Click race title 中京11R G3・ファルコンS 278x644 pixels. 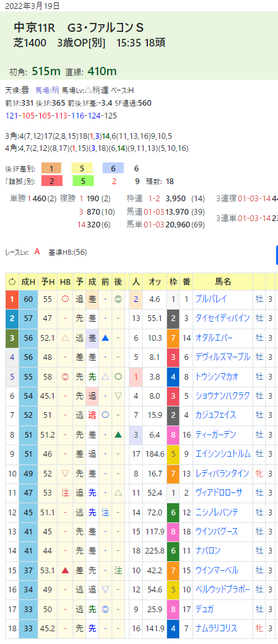coord(78,27)
